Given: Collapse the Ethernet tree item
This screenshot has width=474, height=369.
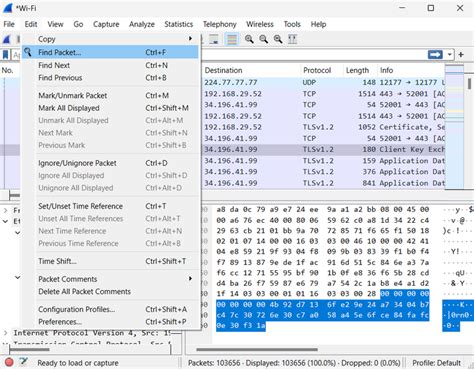Looking at the screenshot, I should (6, 221).
